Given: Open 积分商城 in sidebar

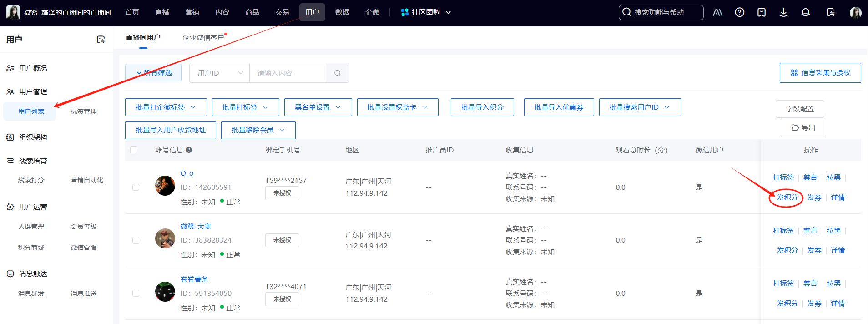Looking at the screenshot, I should [x=31, y=248].
